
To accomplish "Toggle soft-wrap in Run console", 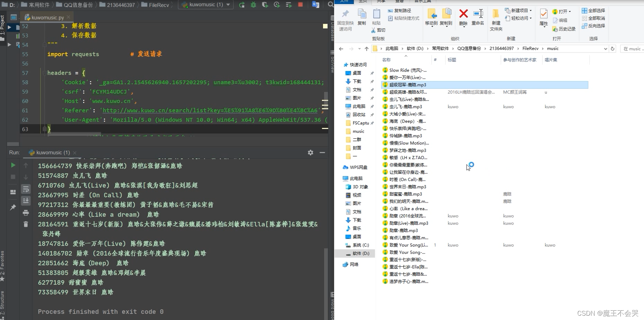I will (x=26, y=189).
